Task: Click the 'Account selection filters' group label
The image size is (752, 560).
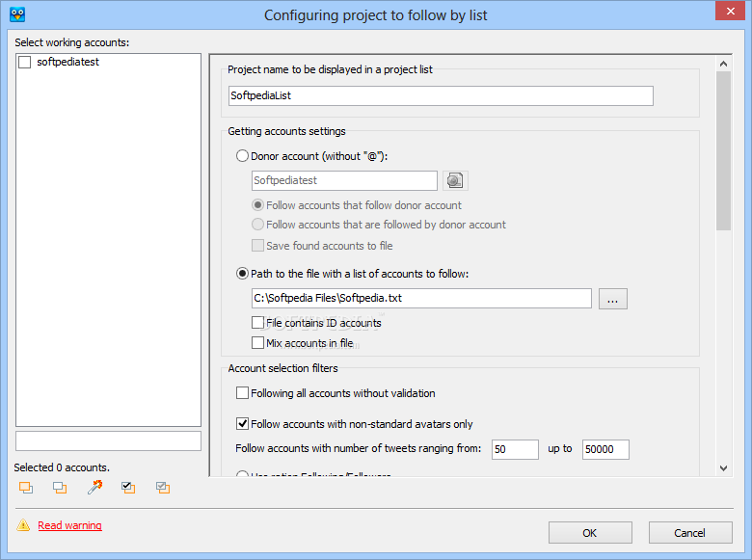Action: [x=282, y=368]
